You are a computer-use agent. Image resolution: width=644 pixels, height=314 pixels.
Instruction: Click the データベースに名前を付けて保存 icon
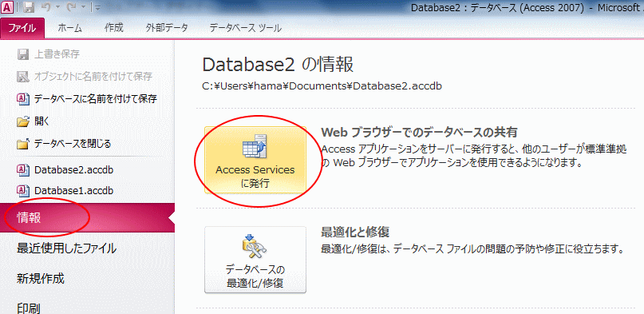(x=22, y=98)
